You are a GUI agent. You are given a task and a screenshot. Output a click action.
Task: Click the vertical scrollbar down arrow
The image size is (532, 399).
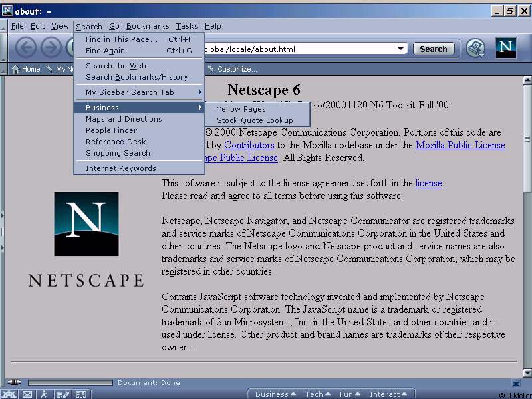pyautogui.click(x=527, y=373)
